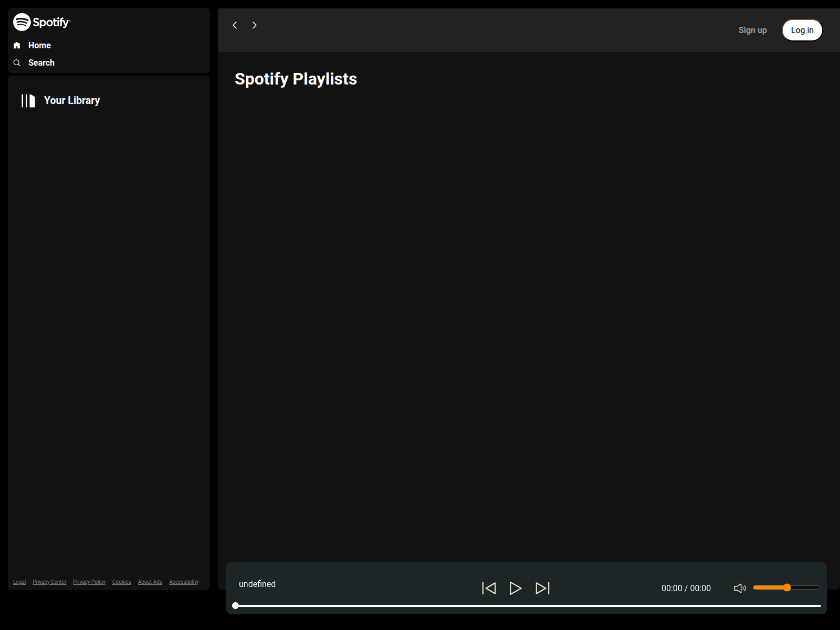Open the Search page
Screen dimensions: 840x630
(41, 63)
